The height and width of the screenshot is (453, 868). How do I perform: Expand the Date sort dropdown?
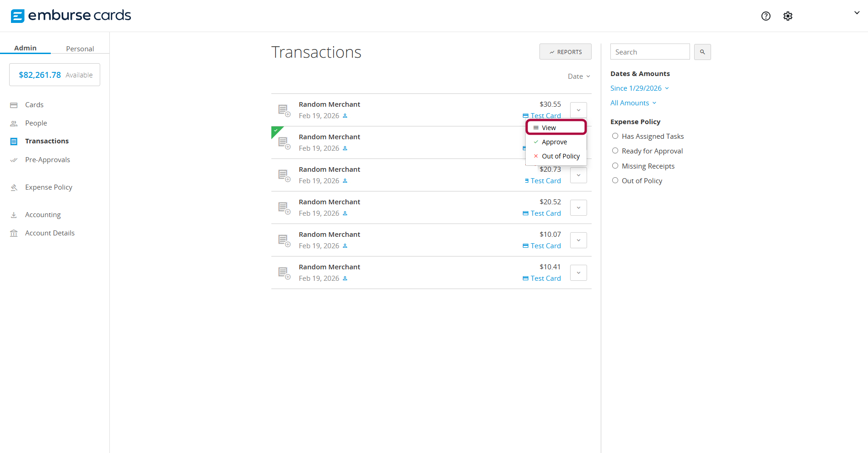click(579, 76)
